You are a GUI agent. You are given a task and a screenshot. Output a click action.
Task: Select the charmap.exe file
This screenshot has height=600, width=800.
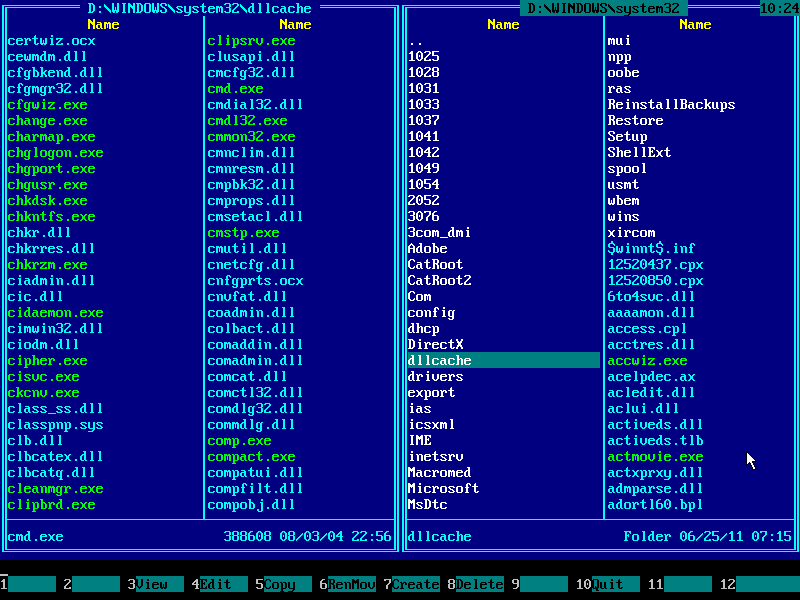[52, 137]
